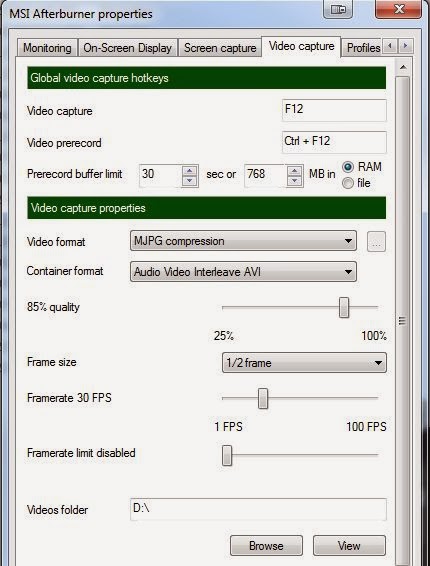Image resolution: width=430 pixels, height=566 pixels.
Task: Close the MSI Afterburner properties window
Action: click(x=398, y=9)
